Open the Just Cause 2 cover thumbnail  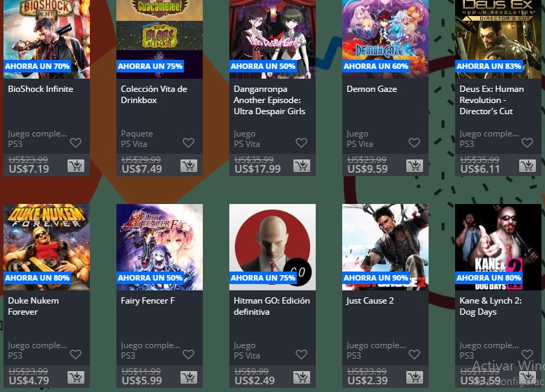pyautogui.click(x=385, y=247)
